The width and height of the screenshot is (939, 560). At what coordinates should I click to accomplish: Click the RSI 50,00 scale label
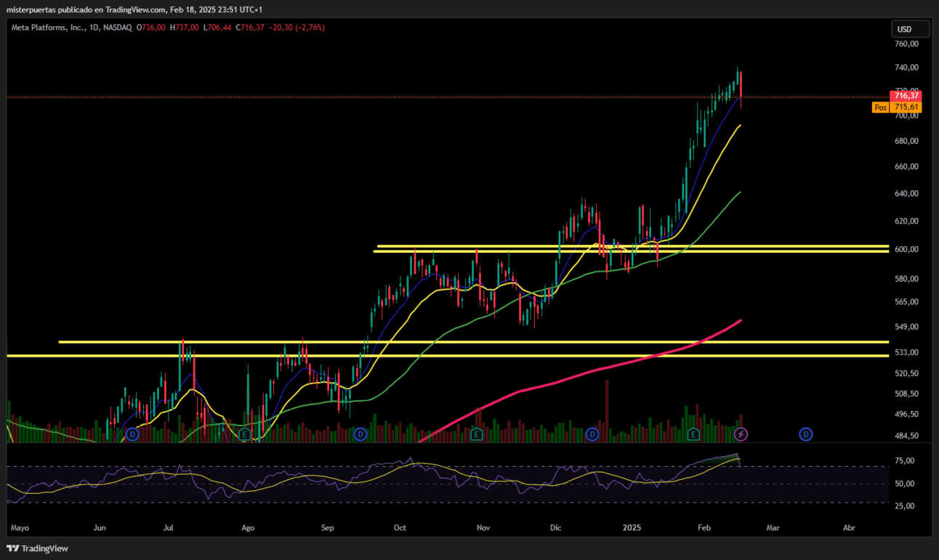pos(906,484)
